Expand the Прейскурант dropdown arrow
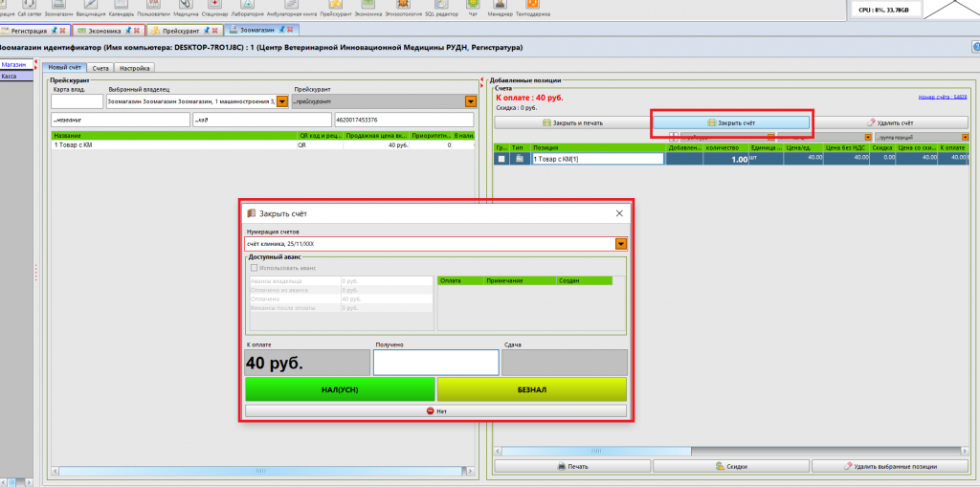 point(470,101)
